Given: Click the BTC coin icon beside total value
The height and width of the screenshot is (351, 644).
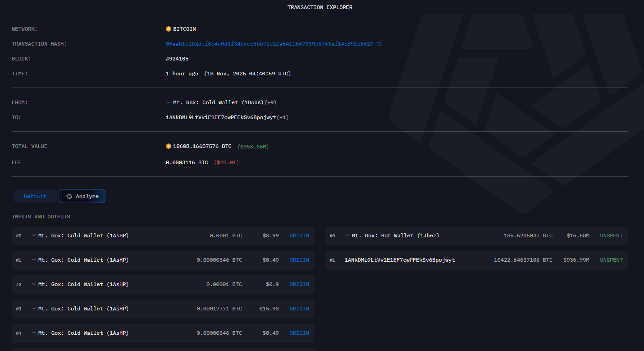Looking at the screenshot, I should (x=169, y=146).
